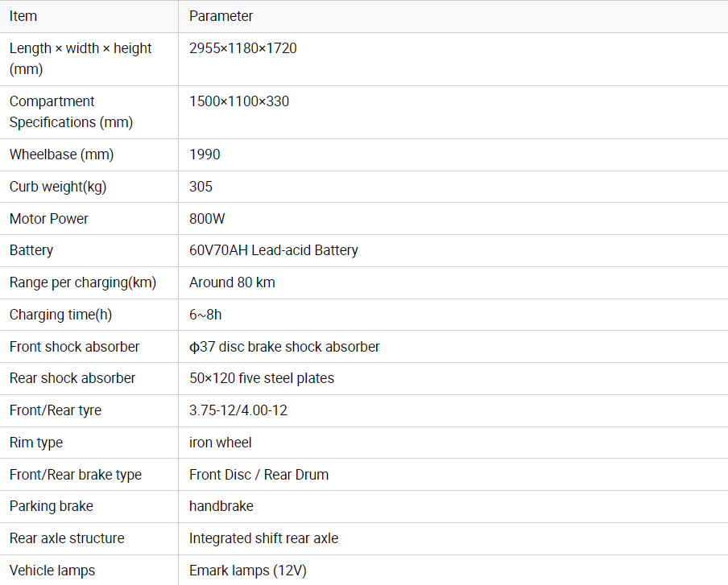The height and width of the screenshot is (585, 728).
Task: Select the 800W motor power value
Action: coord(207,219)
